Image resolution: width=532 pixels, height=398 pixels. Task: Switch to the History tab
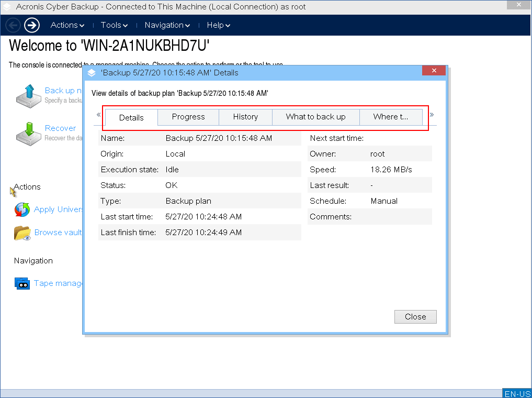(245, 117)
